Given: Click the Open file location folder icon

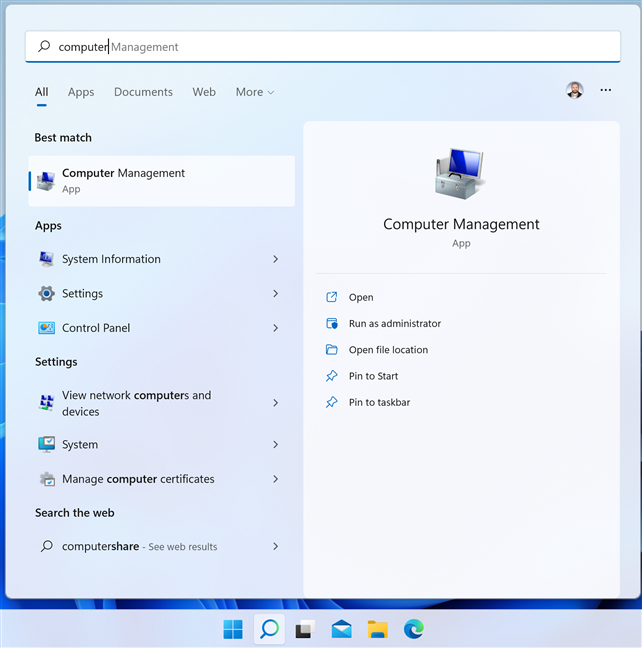Looking at the screenshot, I should click(332, 350).
